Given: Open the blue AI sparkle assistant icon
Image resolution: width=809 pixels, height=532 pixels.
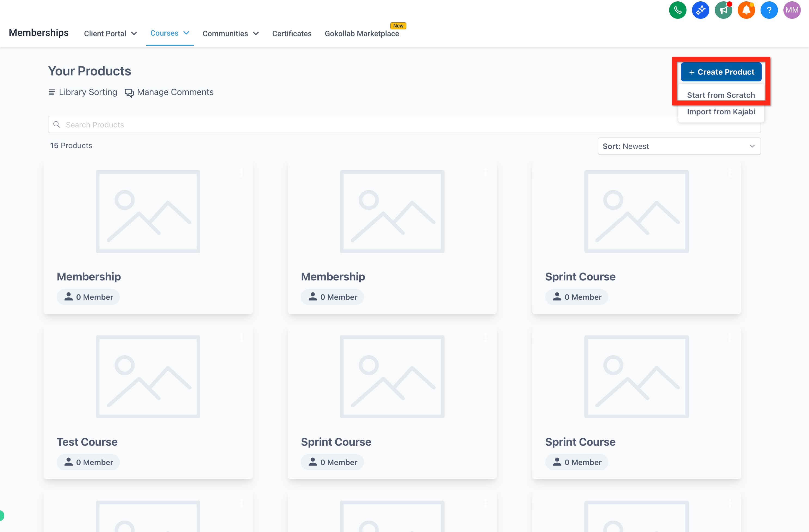Looking at the screenshot, I should coord(700,10).
